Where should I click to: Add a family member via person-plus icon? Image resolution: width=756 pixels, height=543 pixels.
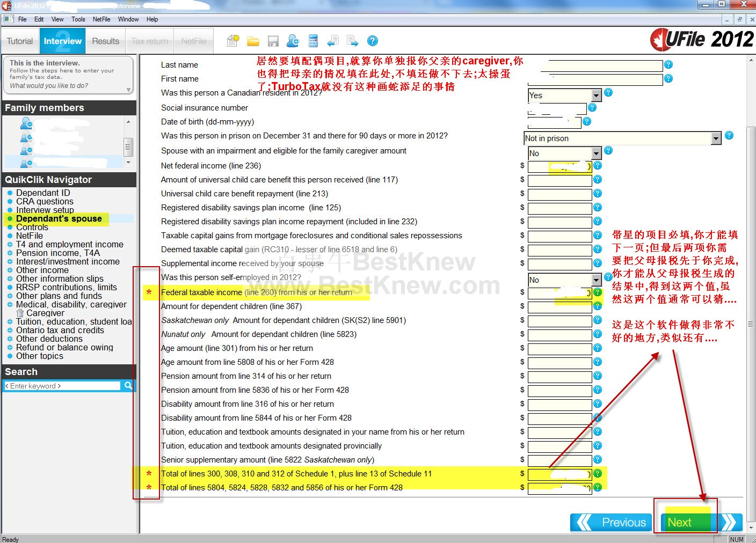(x=293, y=41)
